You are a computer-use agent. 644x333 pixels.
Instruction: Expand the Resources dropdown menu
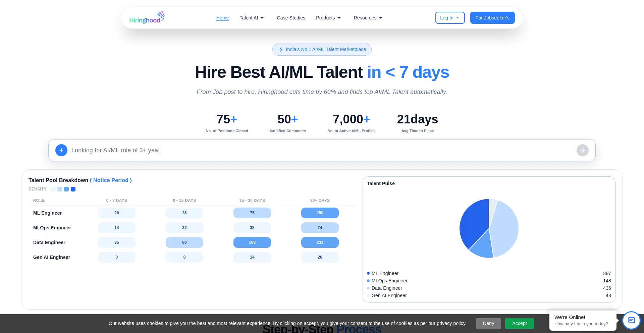click(x=368, y=18)
